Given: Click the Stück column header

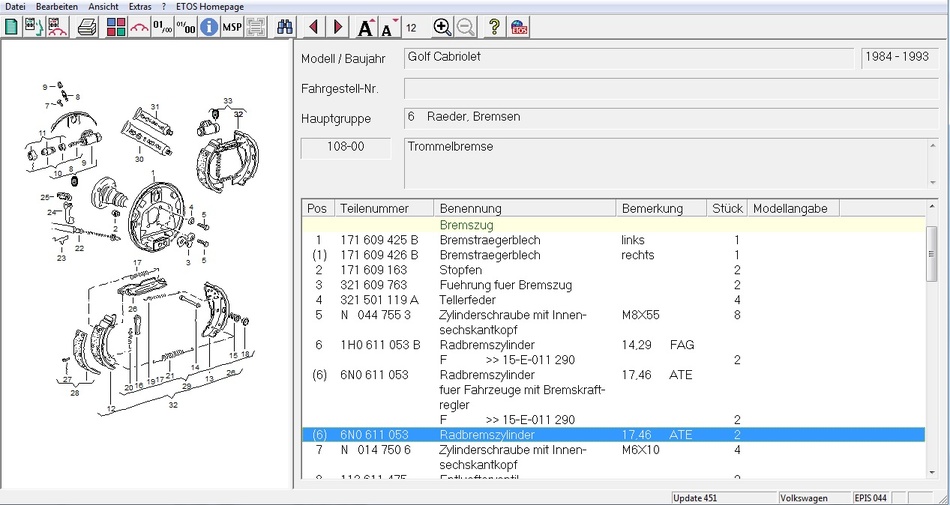Looking at the screenshot, I should point(727,208).
